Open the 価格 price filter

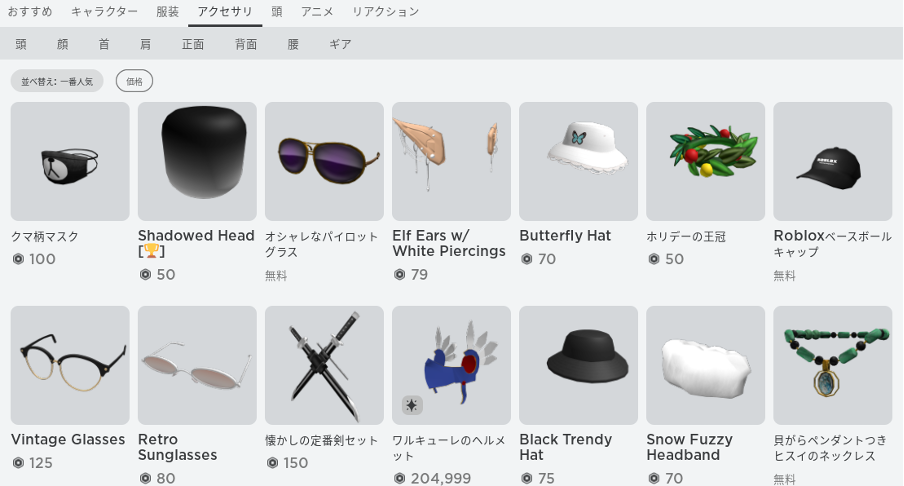134,81
